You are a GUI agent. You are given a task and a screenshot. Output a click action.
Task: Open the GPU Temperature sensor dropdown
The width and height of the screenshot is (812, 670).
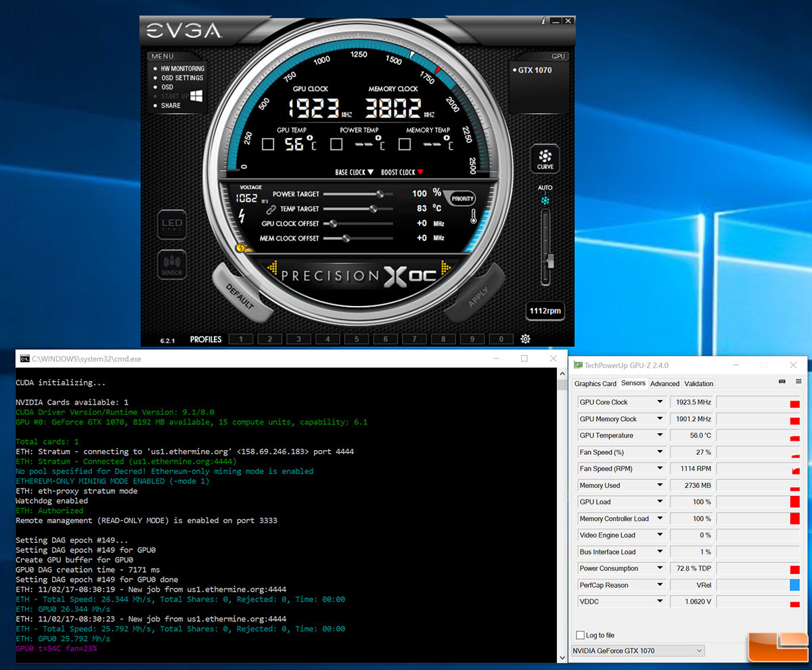point(660,435)
